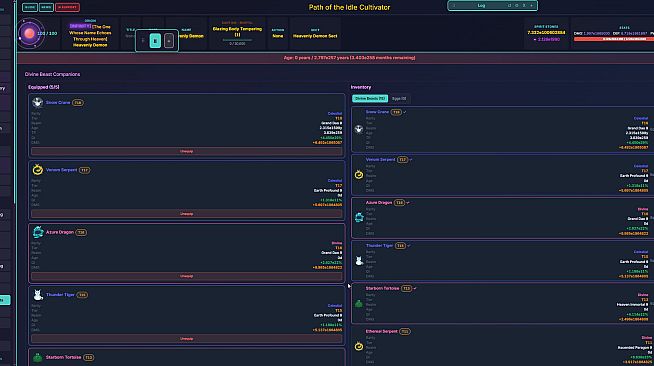The height and width of the screenshot is (366, 654).
Task: Click the Blazing Body Tempering progress bar
Action: (237, 40)
